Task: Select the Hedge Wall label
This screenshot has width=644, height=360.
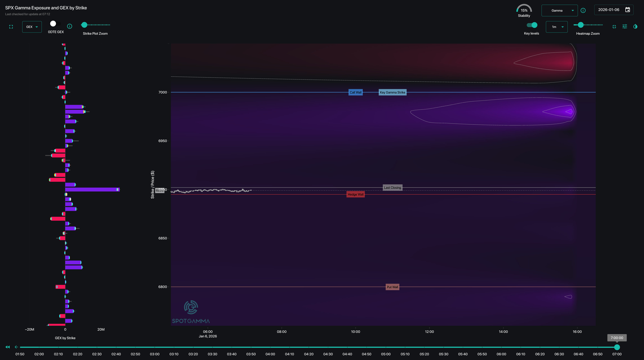Action: (356, 194)
